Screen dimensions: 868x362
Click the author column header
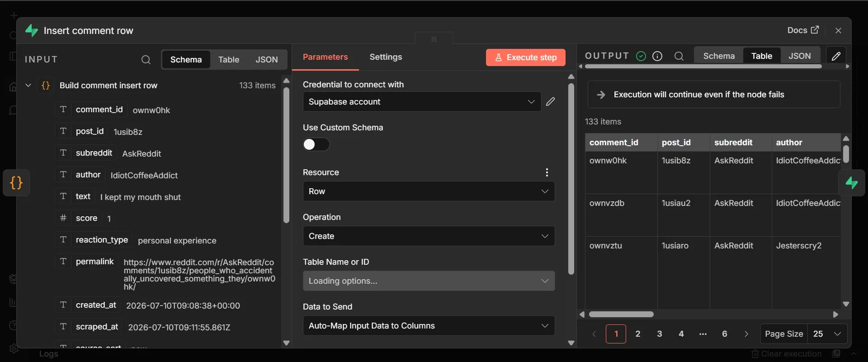click(806, 143)
